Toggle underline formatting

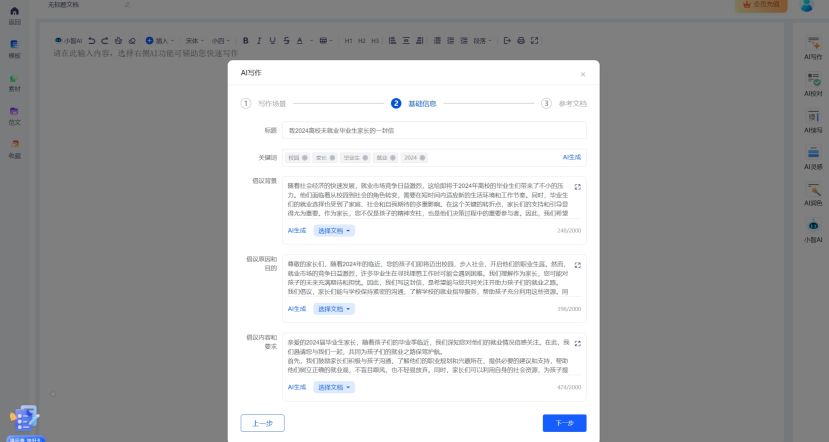click(x=272, y=41)
